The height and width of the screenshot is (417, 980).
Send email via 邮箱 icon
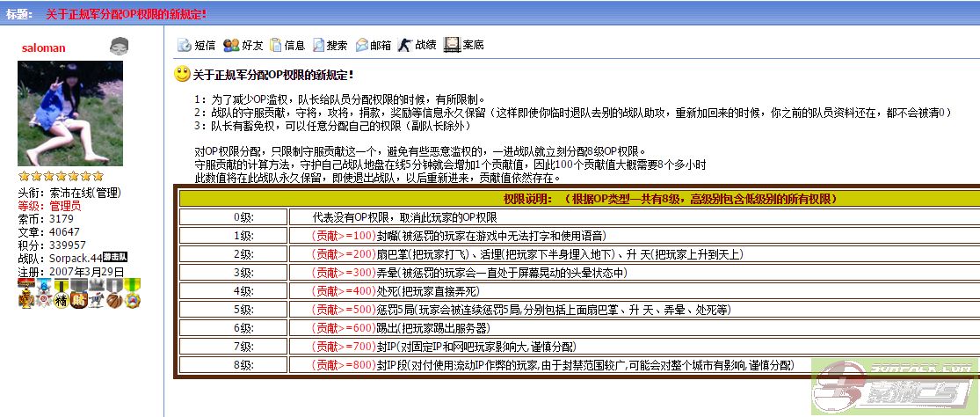[x=374, y=45]
